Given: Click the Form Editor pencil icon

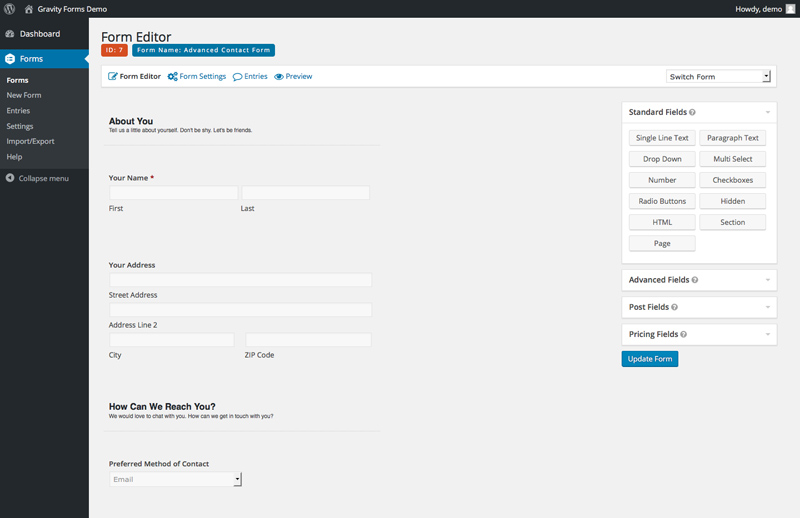Looking at the screenshot, I should pos(113,76).
